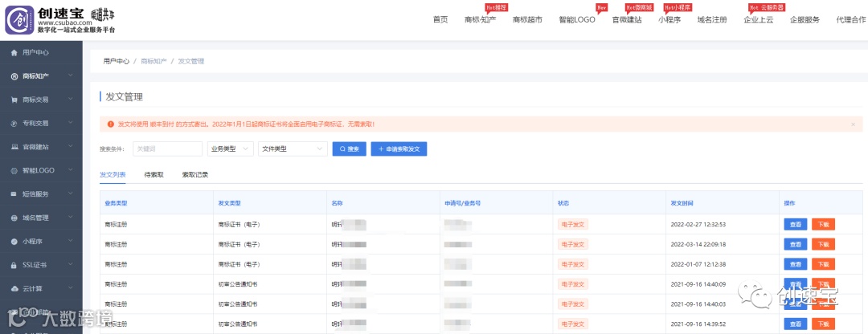
Task: Focus the 关键词 search input field
Action: (168, 149)
